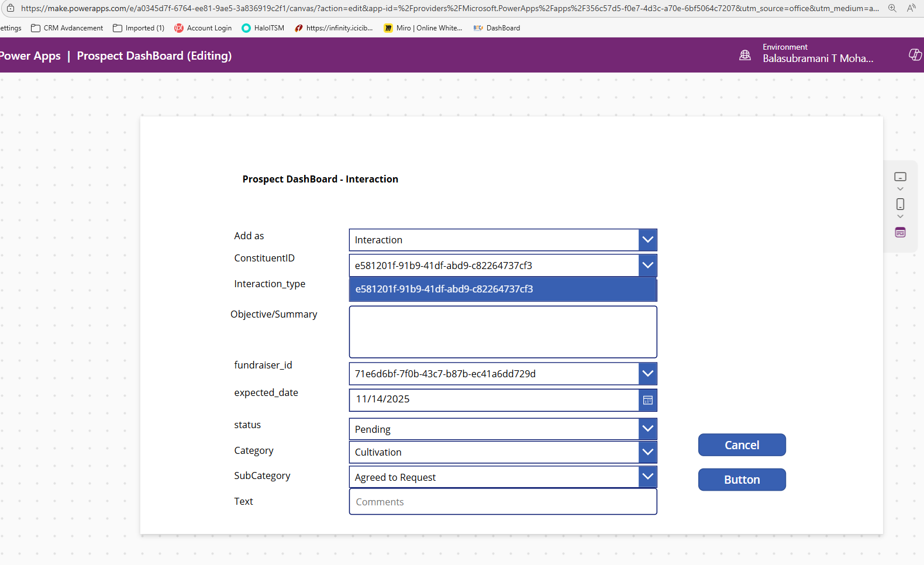Click the Interaction_type label
Screen dimensions: 924x565
pyautogui.click(x=270, y=284)
